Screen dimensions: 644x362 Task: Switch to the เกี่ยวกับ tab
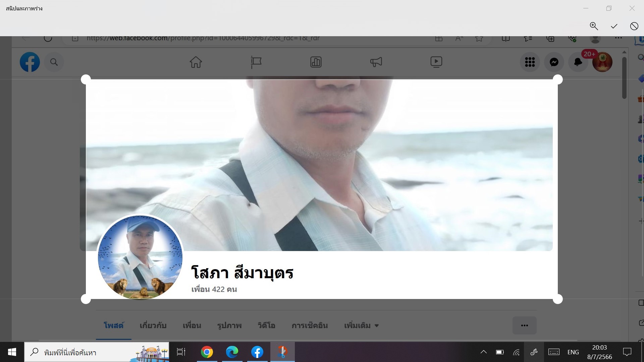(x=153, y=325)
